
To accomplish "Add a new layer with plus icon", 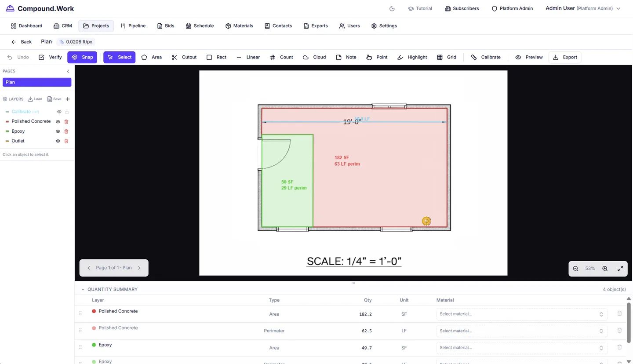I will (x=68, y=99).
